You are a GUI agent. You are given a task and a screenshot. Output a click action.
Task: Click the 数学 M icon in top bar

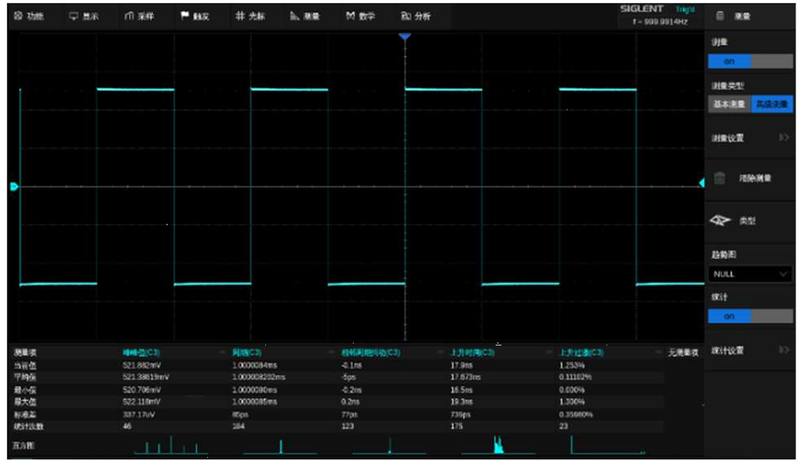point(350,16)
